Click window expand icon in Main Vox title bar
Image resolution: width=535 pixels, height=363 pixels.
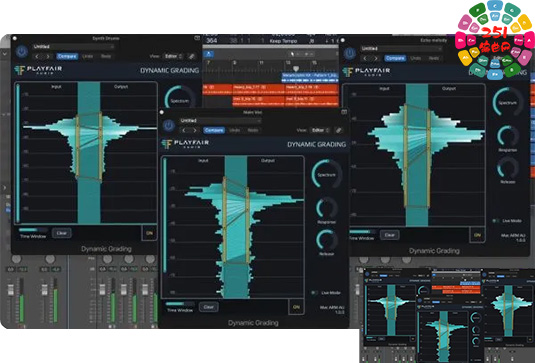pyautogui.click(x=344, y=112)
